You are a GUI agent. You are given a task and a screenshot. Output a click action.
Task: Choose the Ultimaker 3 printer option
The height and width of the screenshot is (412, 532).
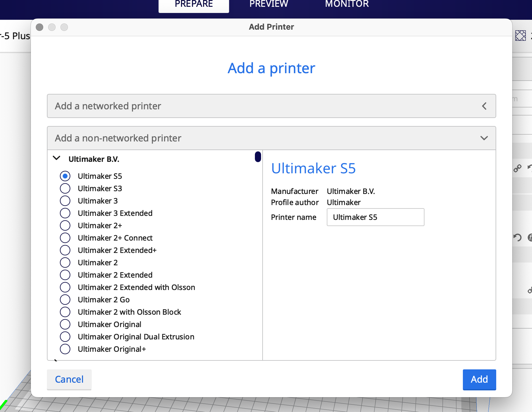65,201
